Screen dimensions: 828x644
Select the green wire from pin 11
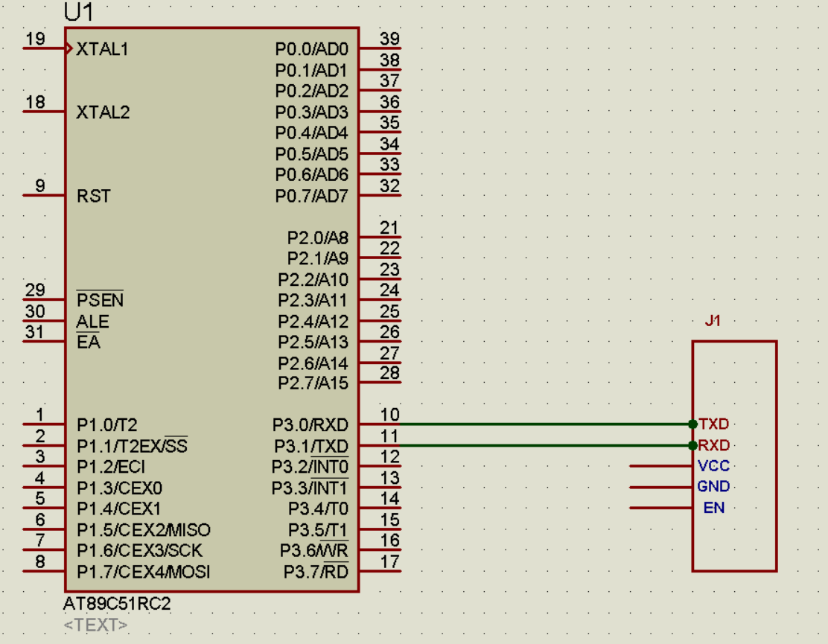(x=546, y=445)
